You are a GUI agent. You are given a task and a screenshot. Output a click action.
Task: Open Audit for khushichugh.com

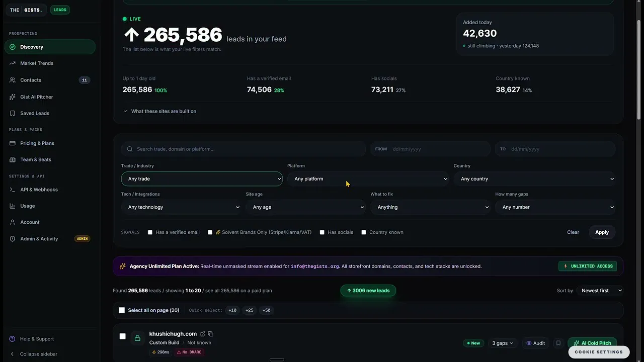[535, 343]
